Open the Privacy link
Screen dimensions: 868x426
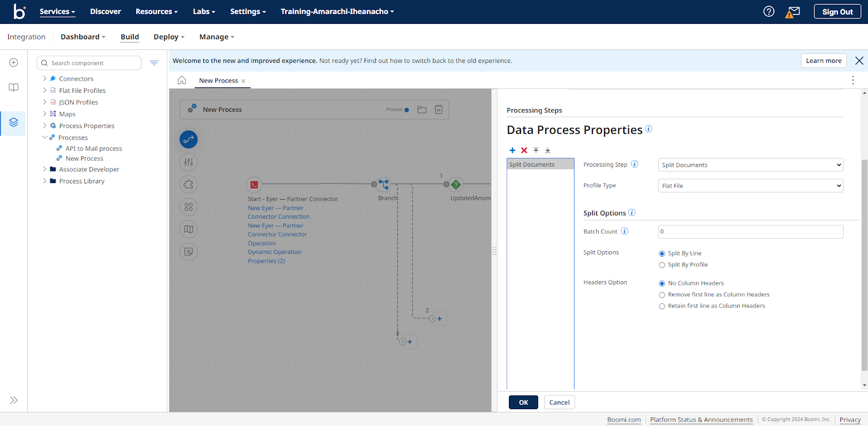tap(850, 419)
